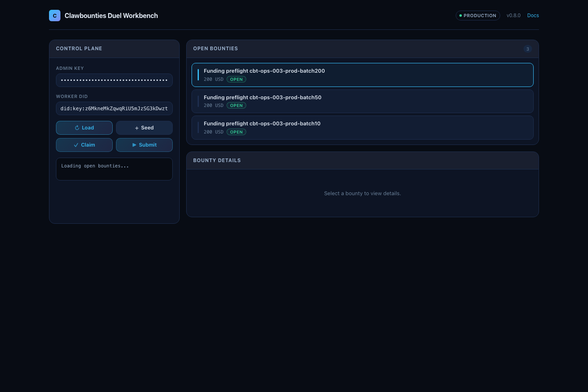
Task: Click the Seed button to create bounties
Action: (144, 128)
